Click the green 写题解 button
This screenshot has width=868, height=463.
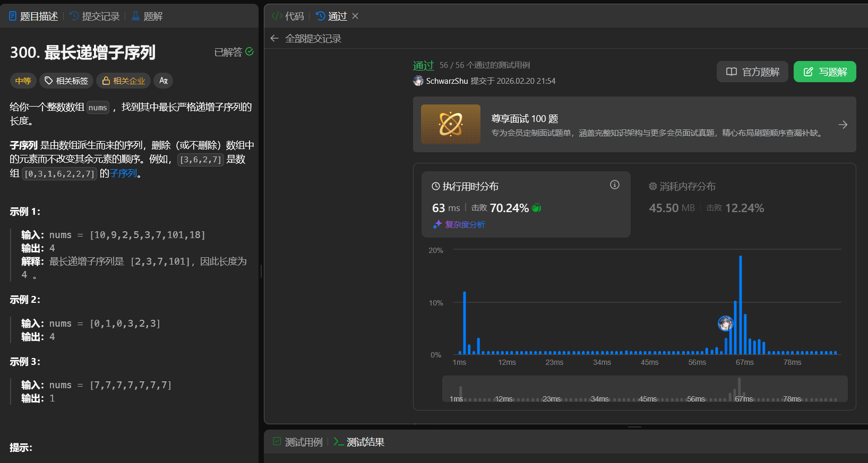824,72
